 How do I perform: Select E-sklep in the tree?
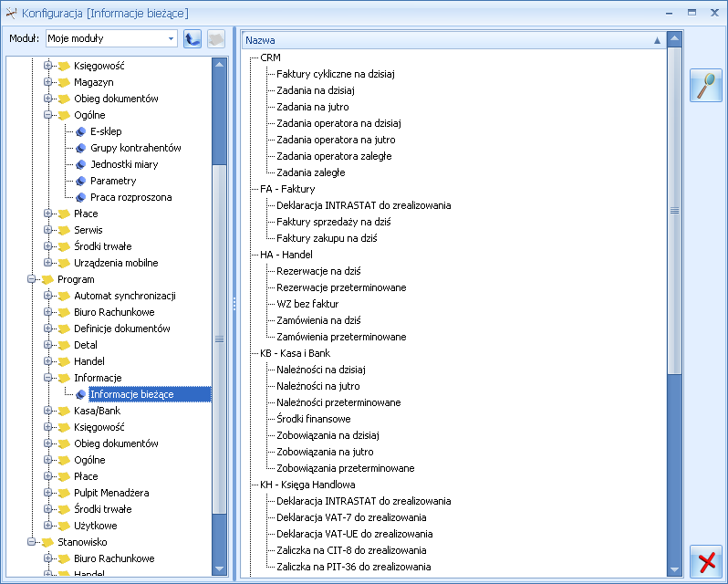tap(106, 131)
